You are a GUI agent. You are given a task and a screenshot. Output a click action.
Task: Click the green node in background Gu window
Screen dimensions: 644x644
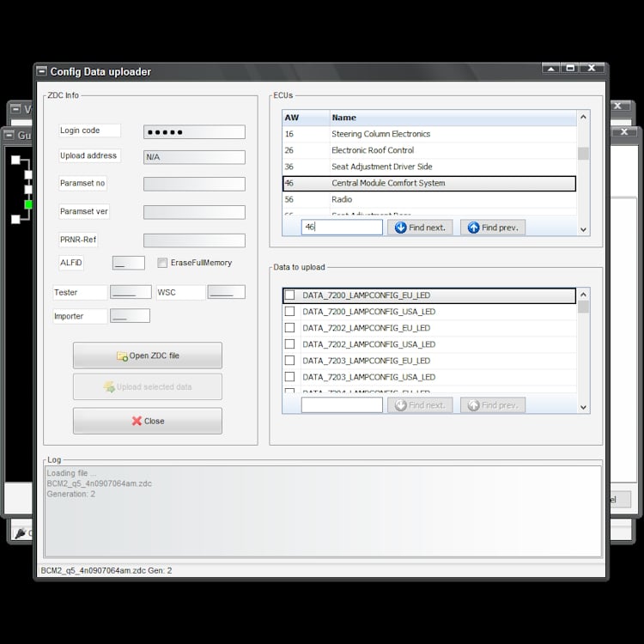28,204
